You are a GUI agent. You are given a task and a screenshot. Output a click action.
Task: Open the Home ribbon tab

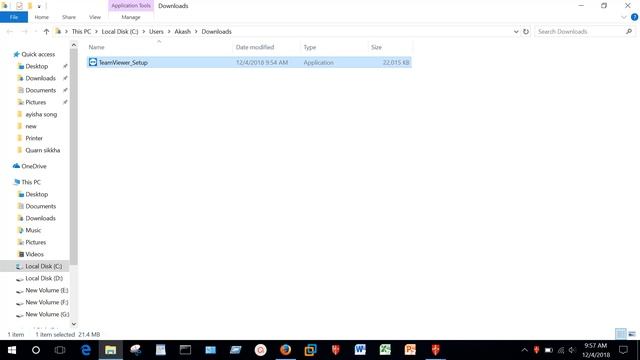click(41, 17)
